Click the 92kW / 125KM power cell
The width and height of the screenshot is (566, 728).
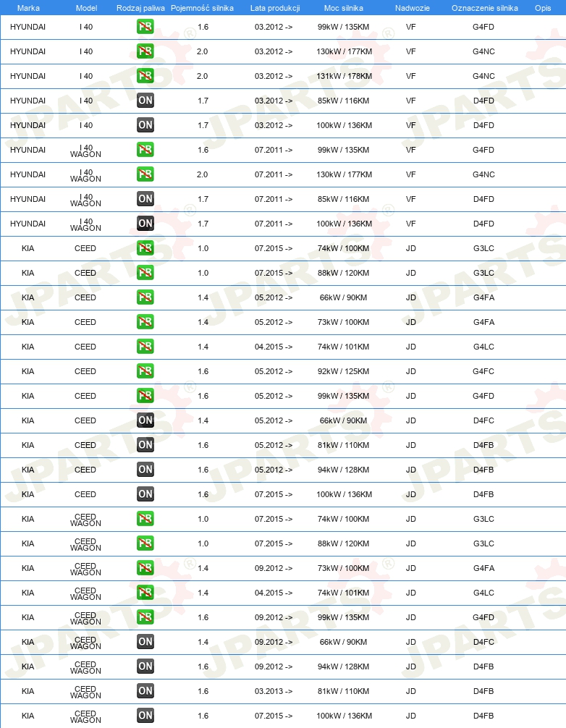point(344,371)
